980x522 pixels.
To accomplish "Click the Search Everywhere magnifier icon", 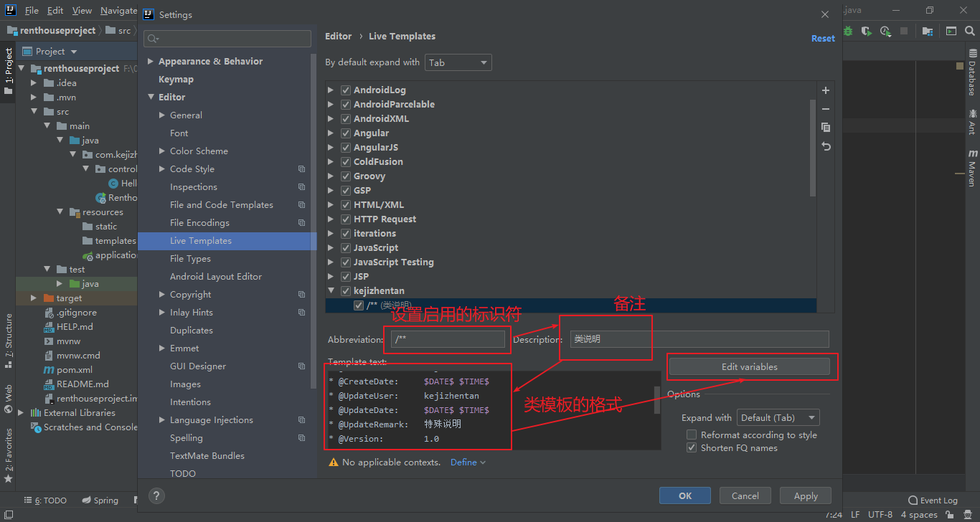I will click(969, 31).
